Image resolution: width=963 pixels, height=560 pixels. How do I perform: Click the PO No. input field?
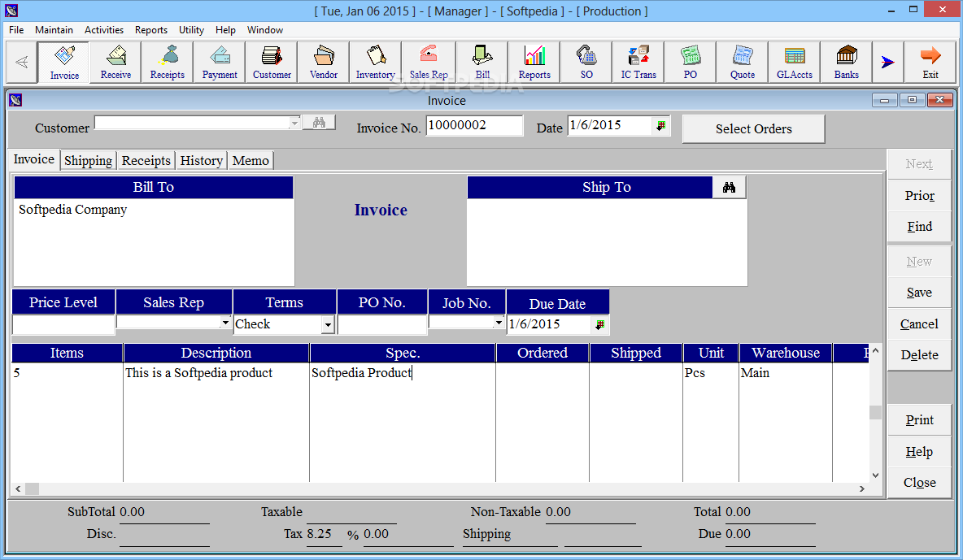point(382,324)
